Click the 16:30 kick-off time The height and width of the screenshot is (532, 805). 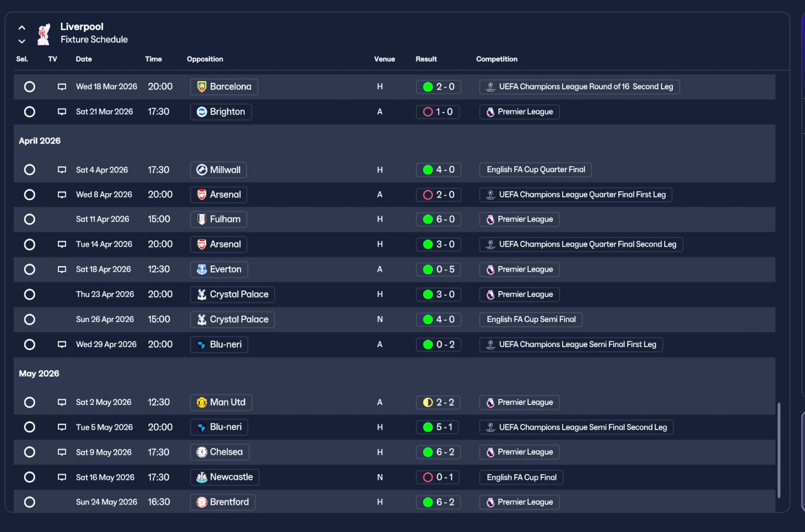click(159, 502)
